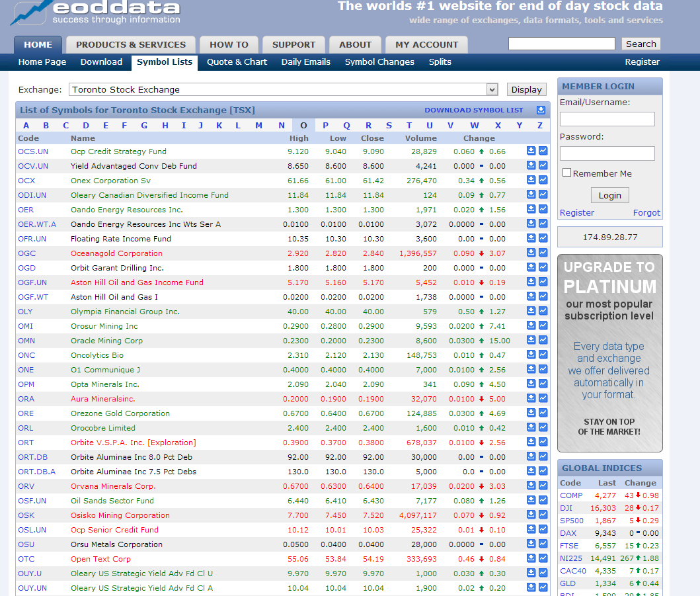Click download icon for ORE row
700x596 pixels.
(531, 413)
